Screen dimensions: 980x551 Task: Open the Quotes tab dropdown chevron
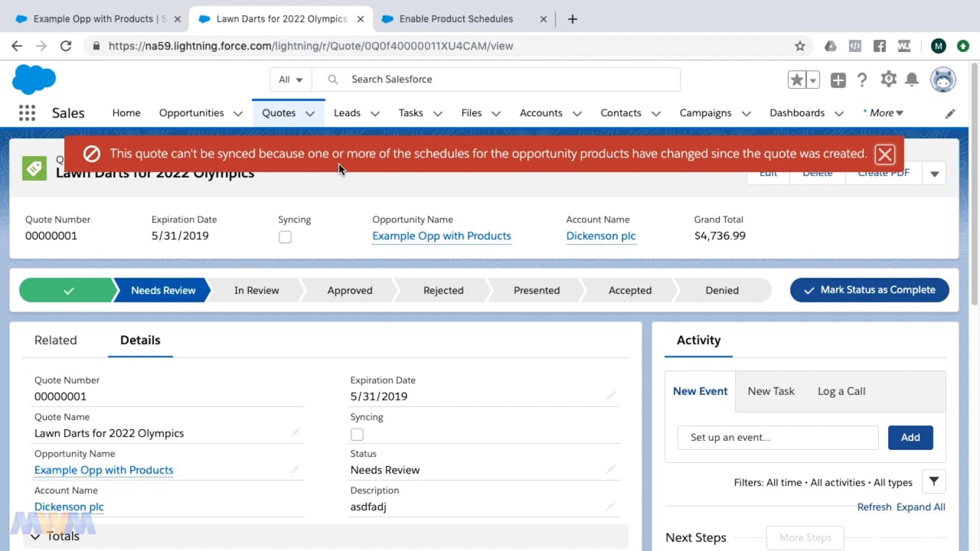pos(310,113)
